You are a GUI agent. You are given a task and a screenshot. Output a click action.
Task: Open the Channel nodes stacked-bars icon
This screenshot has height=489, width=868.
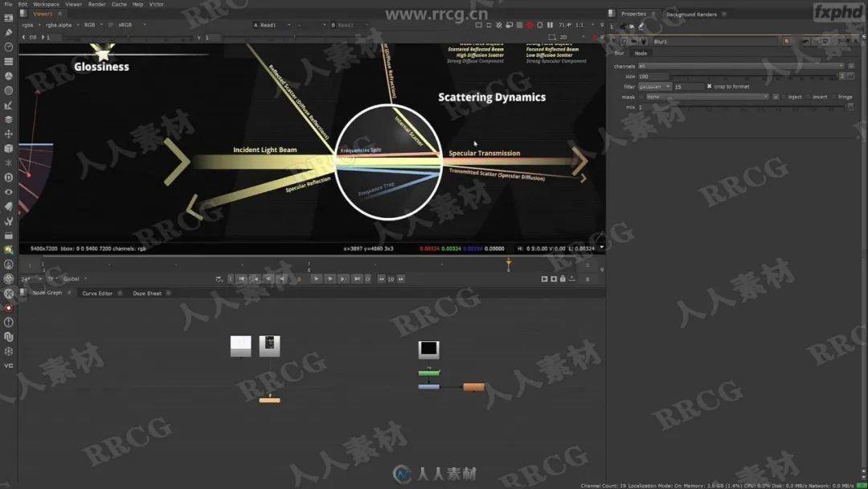point(8,61)
